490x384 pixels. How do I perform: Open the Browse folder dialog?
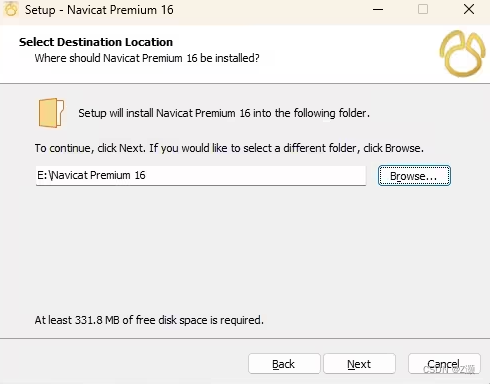pos(414,176)
